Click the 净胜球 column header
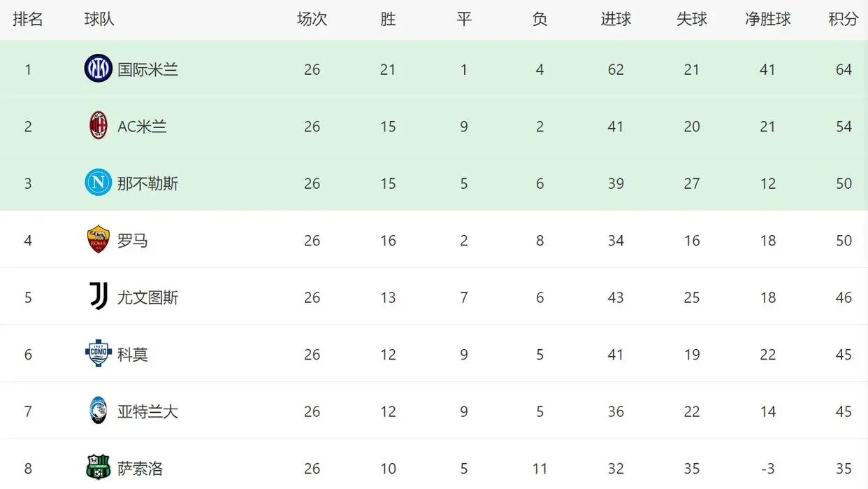Viewport: 868px width, 489px height. [767, 20]
